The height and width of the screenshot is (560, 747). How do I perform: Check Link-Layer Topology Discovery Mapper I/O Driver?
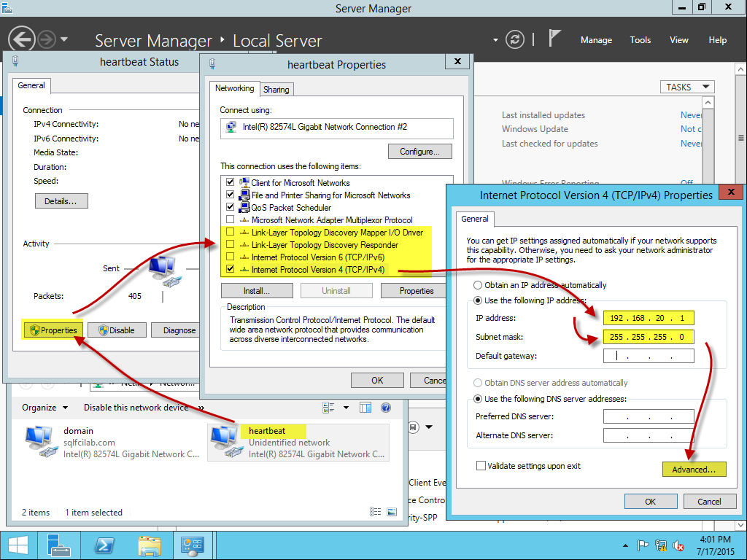point(230,232)
